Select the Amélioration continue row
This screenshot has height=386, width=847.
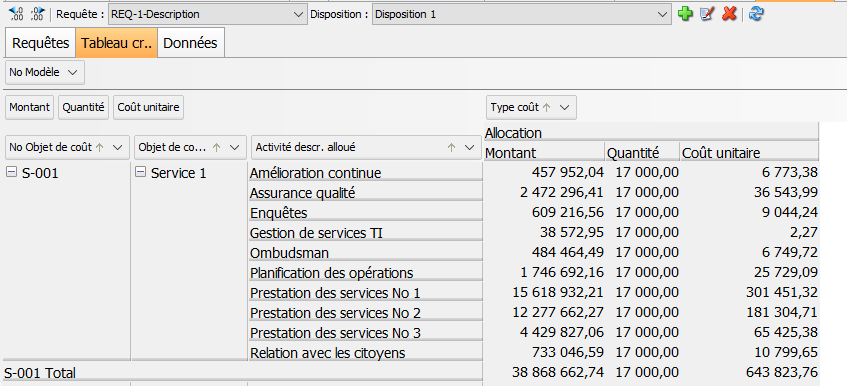click(x=365, y=172)
